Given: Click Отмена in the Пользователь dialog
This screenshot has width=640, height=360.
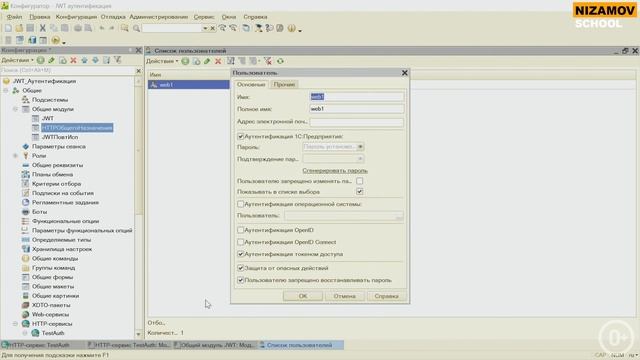Looking at the screenshot, I should tap(344, 296).
